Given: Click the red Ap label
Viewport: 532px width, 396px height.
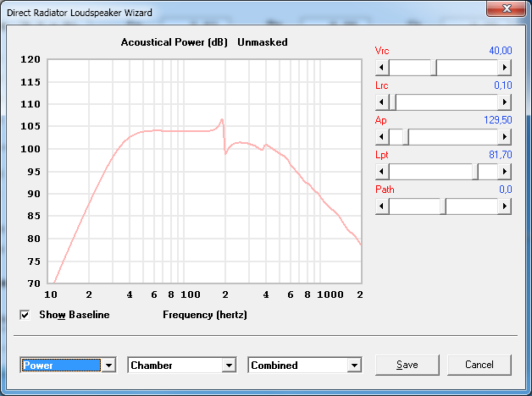Looking at the screenshot, I should click(x=380, y=120).
